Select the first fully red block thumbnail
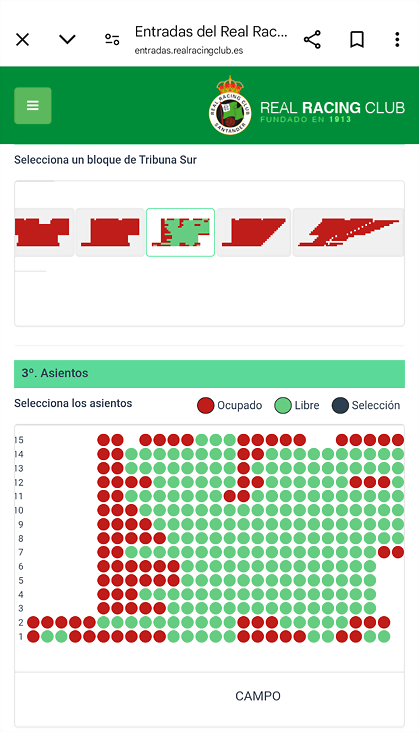 click(x=42, y=232)
